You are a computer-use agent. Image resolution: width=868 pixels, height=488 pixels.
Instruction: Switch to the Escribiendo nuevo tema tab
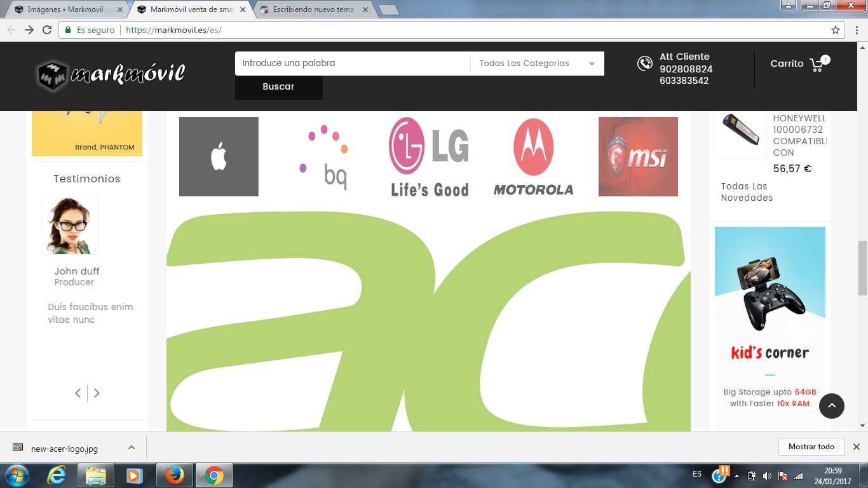coord(313,10)
